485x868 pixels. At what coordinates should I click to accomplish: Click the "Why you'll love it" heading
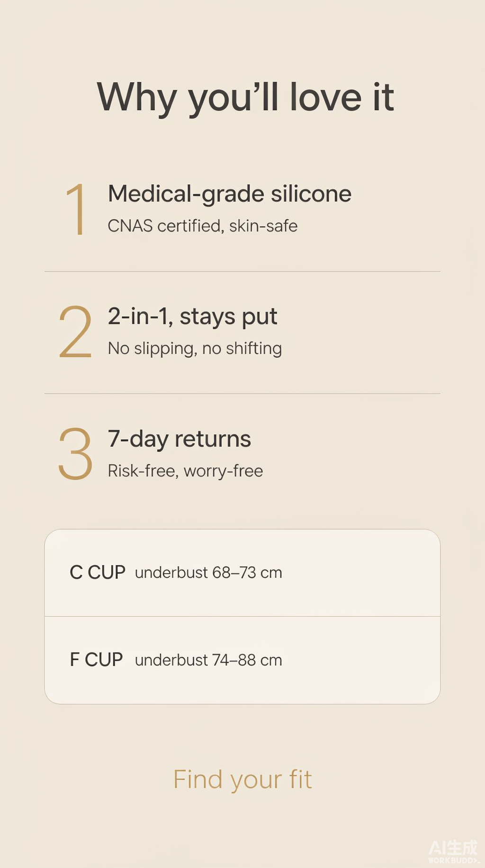tap(245, 98)
